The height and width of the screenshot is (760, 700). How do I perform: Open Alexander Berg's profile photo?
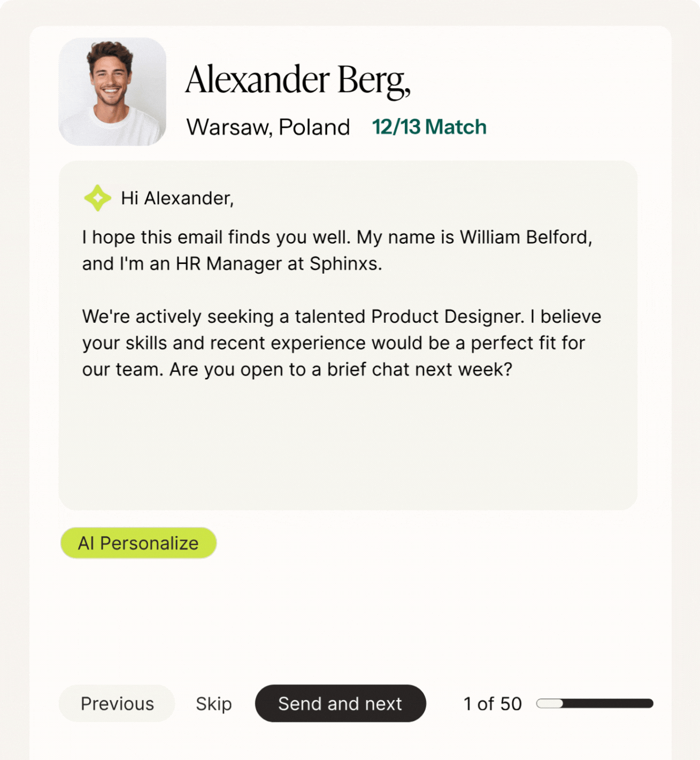click(x=112, y=91)
